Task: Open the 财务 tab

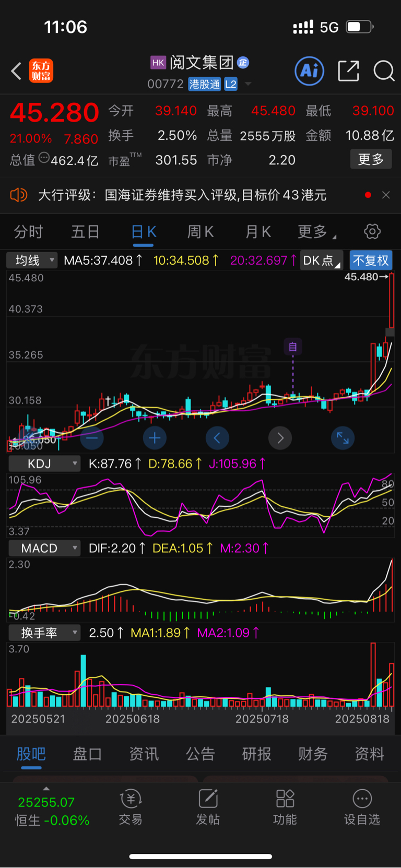Action: 313,754
